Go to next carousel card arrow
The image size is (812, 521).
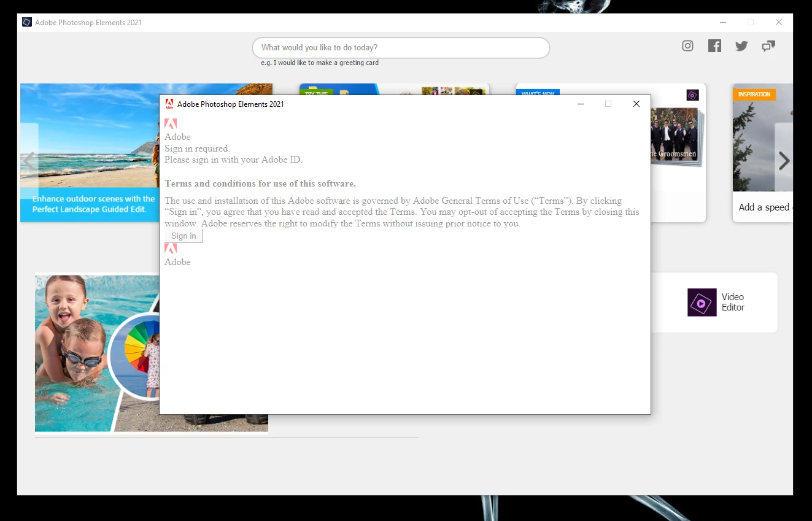coord(784,161)
